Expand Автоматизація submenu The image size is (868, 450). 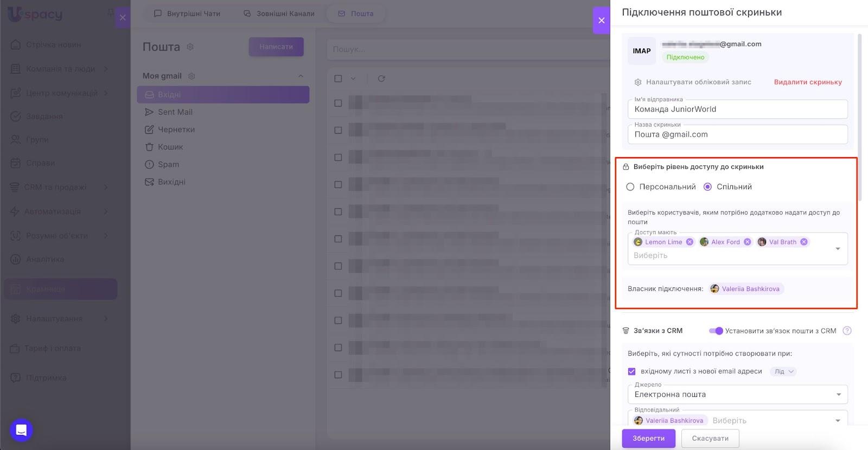pos(106,211)
